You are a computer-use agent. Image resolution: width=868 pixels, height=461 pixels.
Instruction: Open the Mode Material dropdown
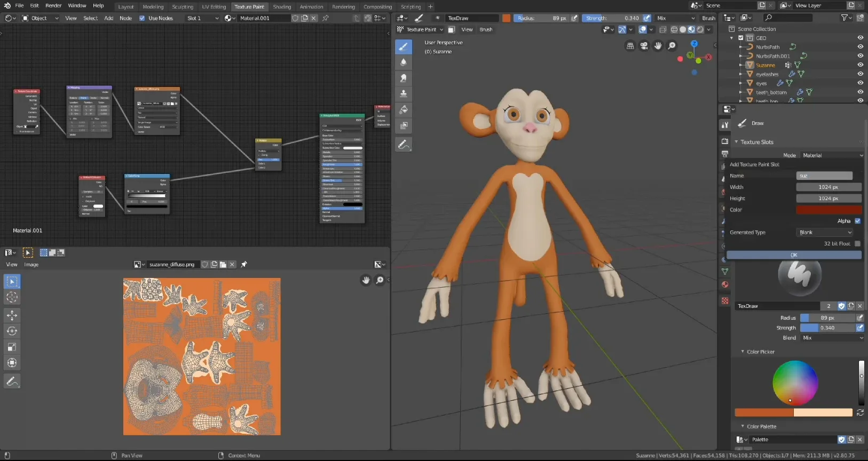point(832,155)
